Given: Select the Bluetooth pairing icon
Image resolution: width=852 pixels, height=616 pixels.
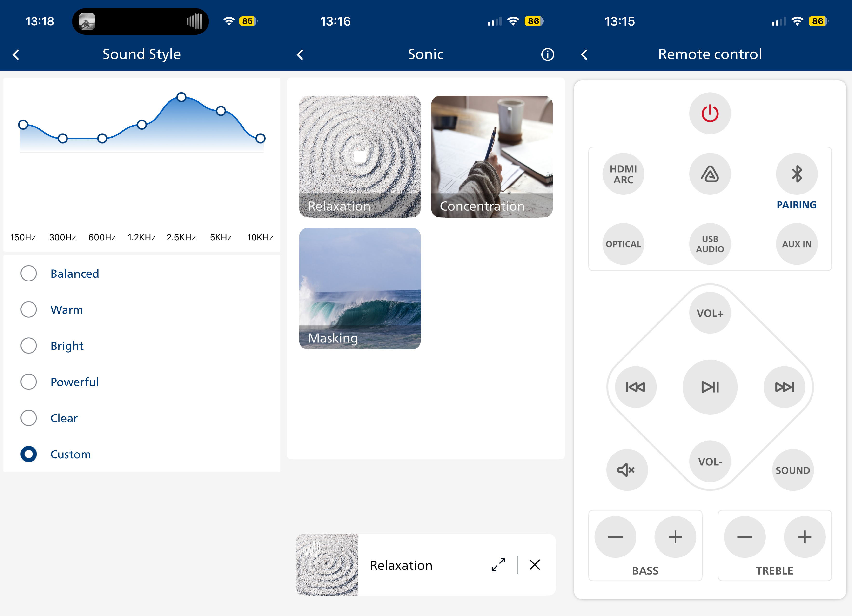Looking at the screenshot, I should [796, 174].
